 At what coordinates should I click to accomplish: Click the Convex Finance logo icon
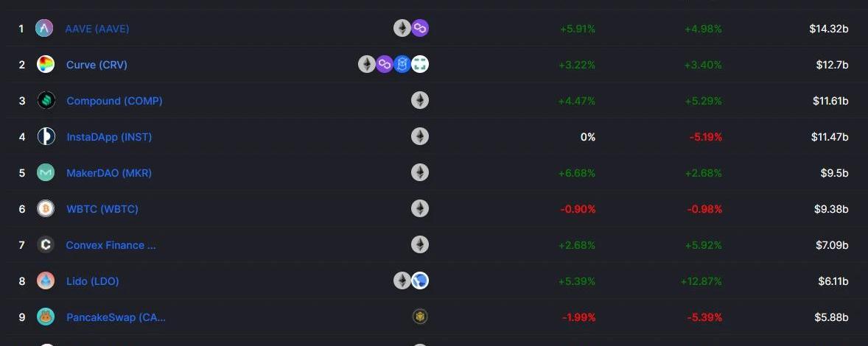click(46, 245)
